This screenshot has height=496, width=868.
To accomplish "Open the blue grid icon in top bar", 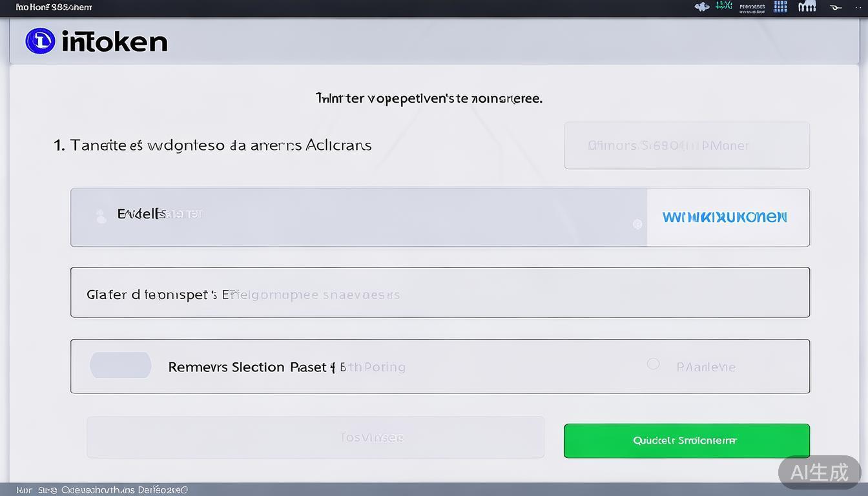I will [x=780, y=7].
